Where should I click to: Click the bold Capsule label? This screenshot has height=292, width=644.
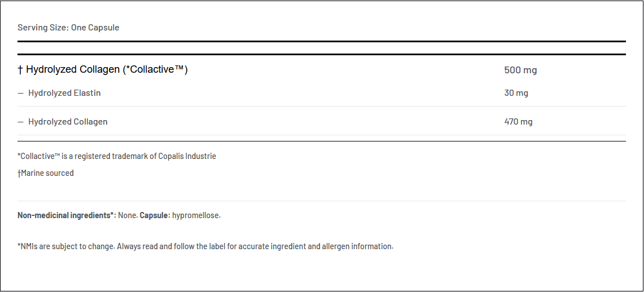[155, 215]
